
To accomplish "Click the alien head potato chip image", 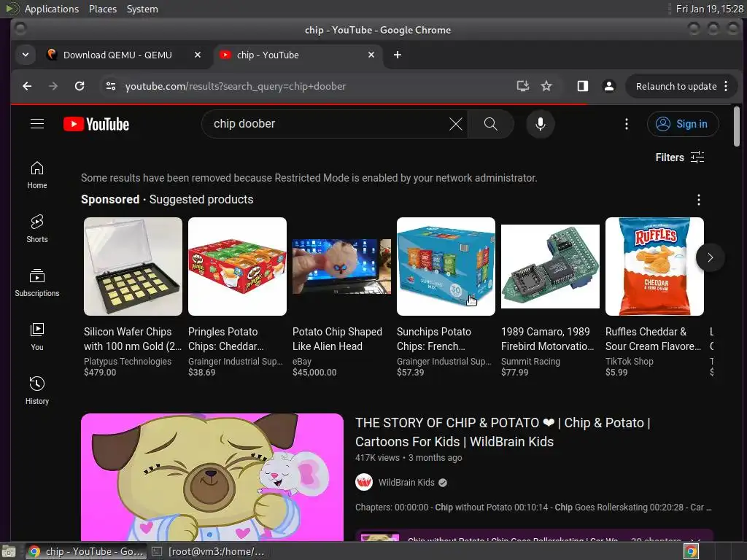I will (341, 267).
